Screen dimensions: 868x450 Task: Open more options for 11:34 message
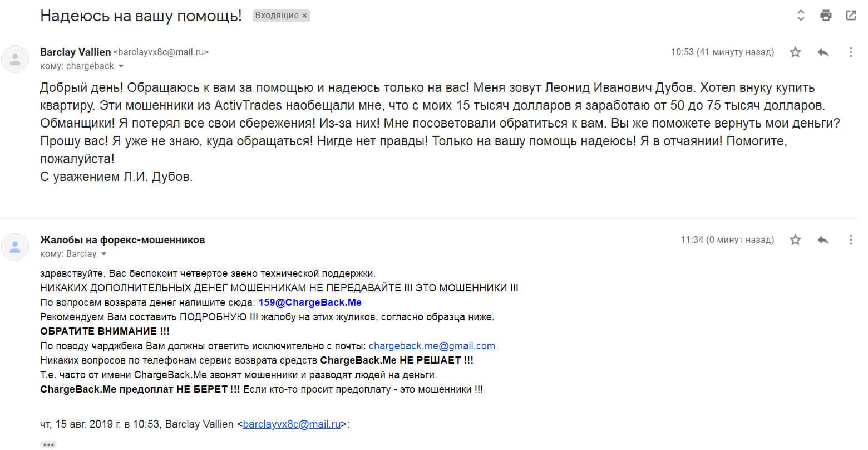851,240
